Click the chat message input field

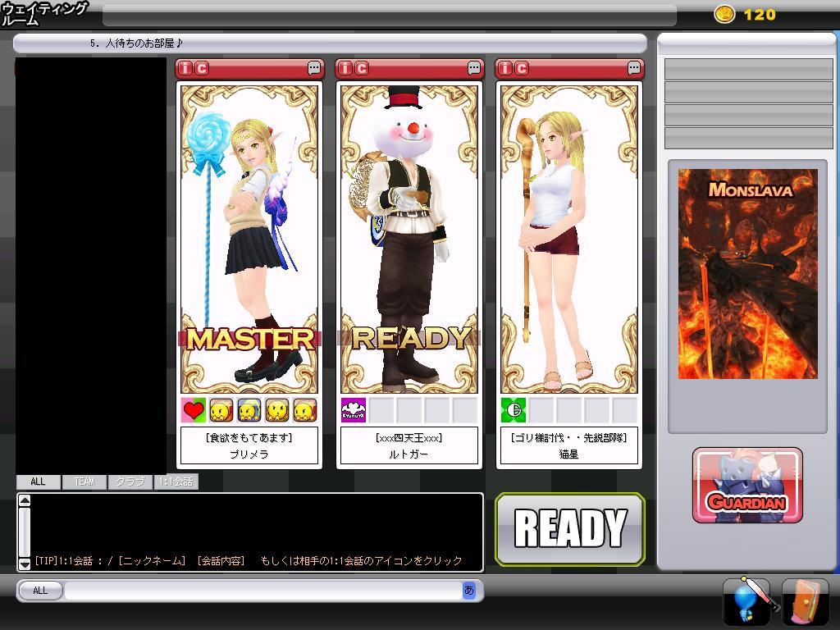(x=262, y=591)
